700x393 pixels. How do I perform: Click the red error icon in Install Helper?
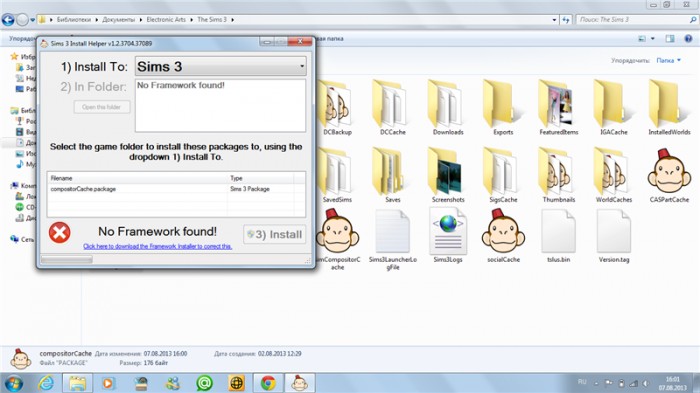[x=60, y=233]
